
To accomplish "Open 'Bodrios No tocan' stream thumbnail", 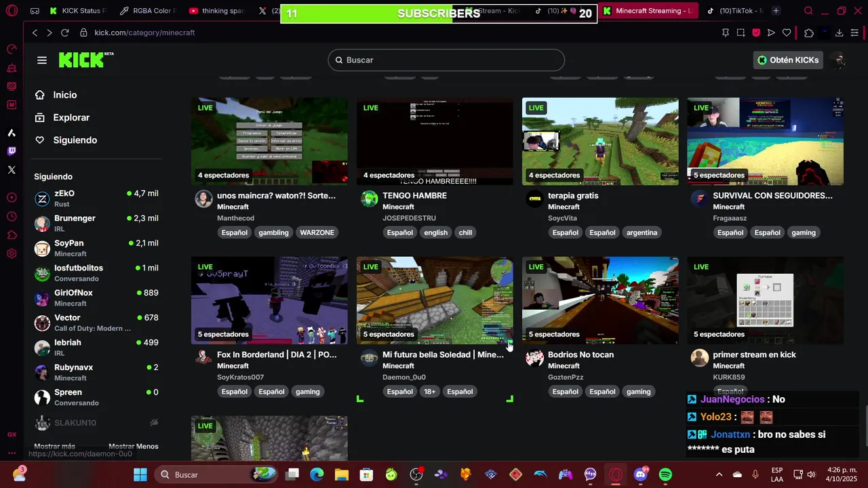I will click(600, 300).
